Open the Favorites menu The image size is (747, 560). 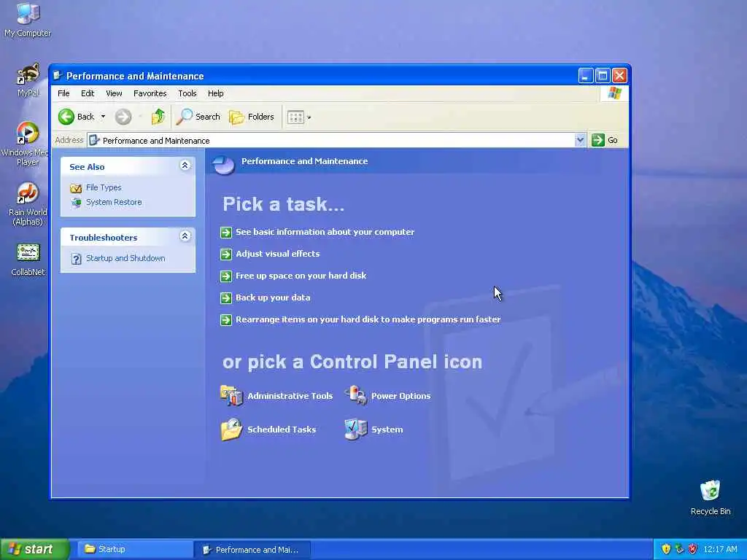(x=150, y=93)
